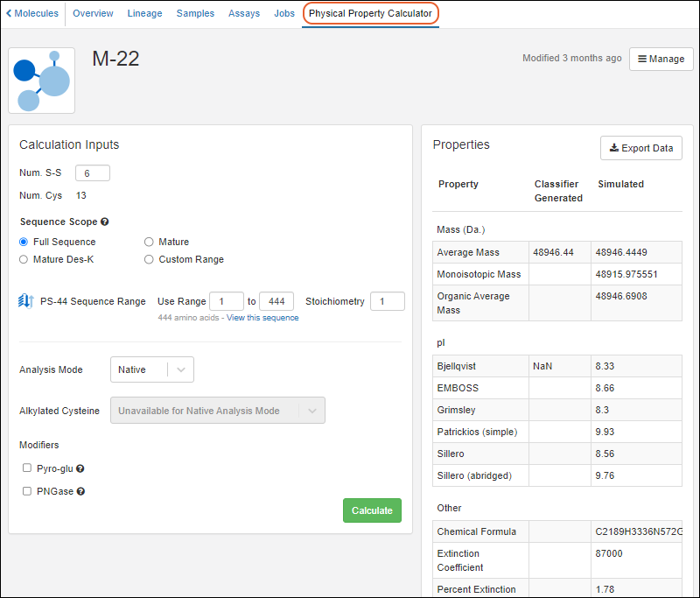Select the Mature radio option

point(150,242)
